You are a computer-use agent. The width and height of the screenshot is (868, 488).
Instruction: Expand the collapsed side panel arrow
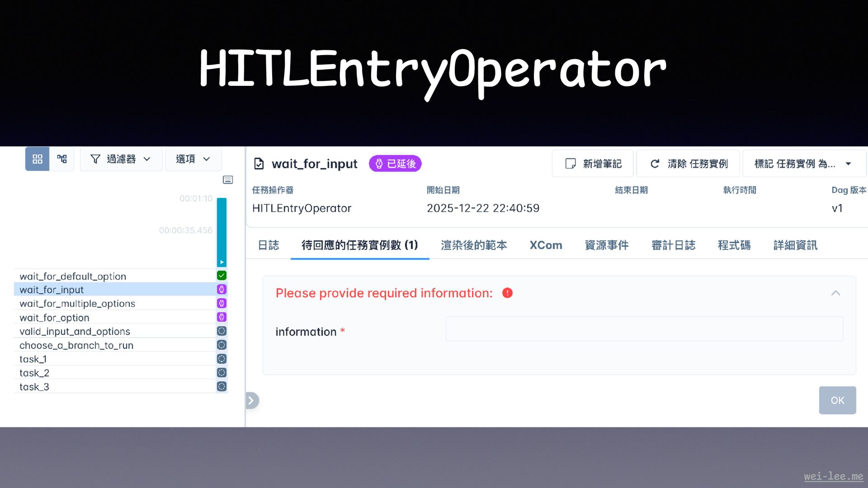pos(251,400)
